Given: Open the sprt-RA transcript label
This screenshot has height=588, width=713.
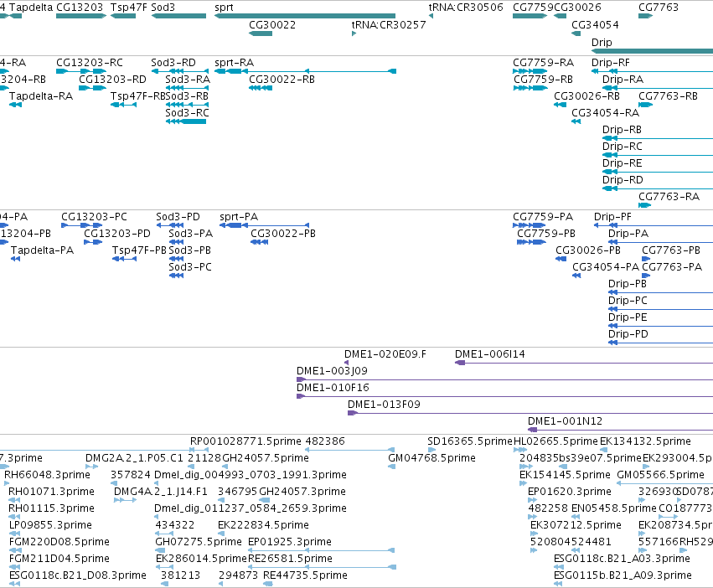Looking at the screenshot, I should click(x=235, y=63).
